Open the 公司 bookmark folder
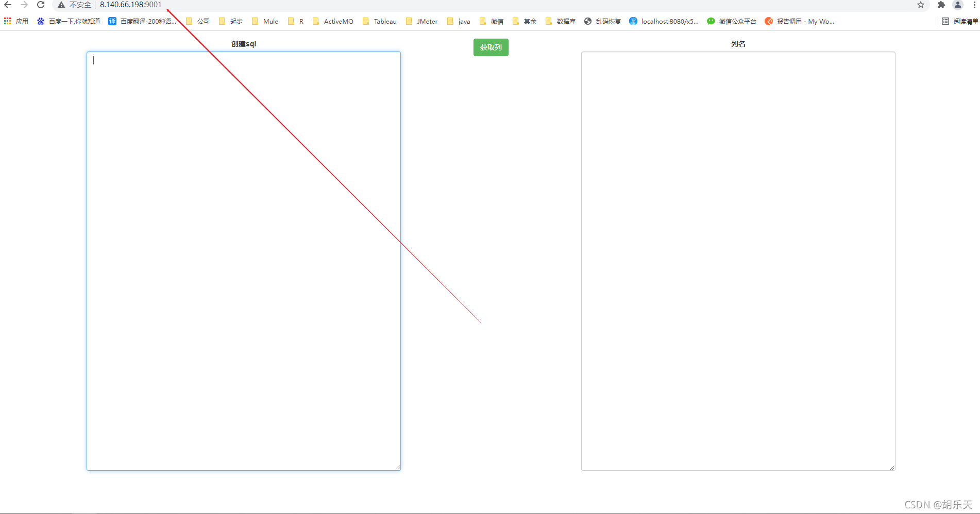 [198, 21]
